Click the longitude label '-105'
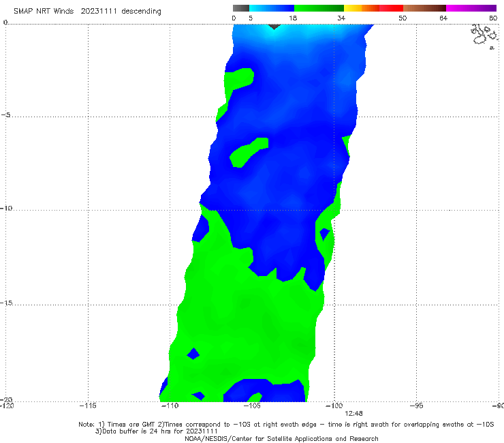 point(252,406)
